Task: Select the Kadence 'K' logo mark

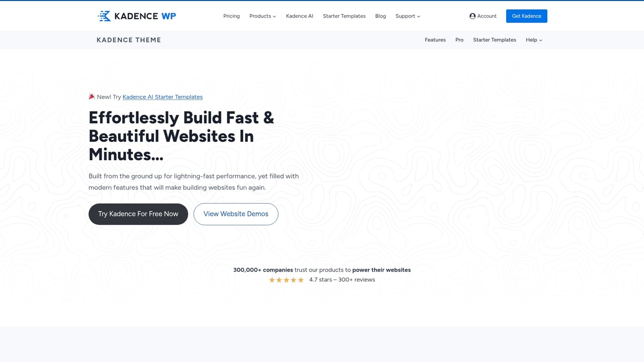Action: 104,16
